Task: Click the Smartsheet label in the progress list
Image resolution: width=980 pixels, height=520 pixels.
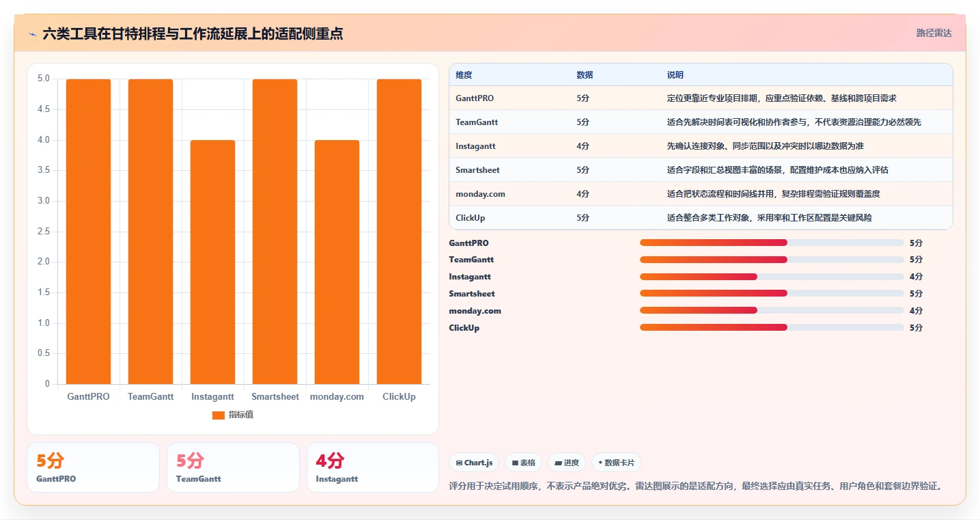Action: point(472,294)
